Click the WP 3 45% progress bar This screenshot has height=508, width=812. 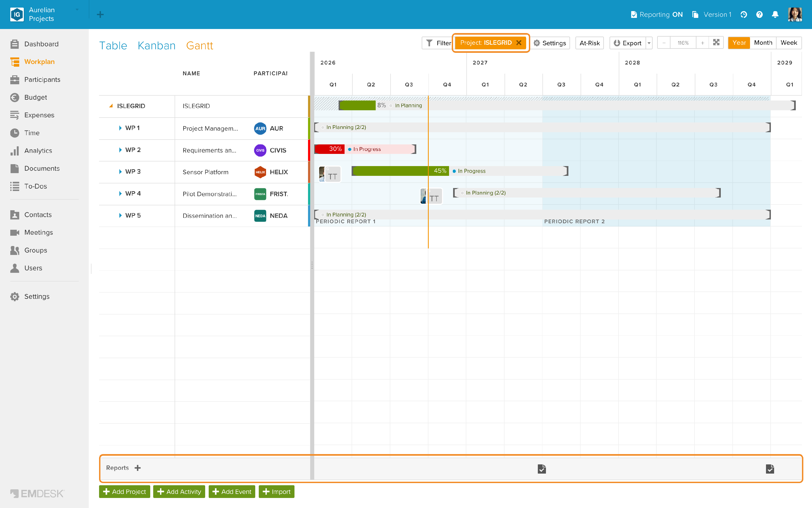tap(400, 171)
